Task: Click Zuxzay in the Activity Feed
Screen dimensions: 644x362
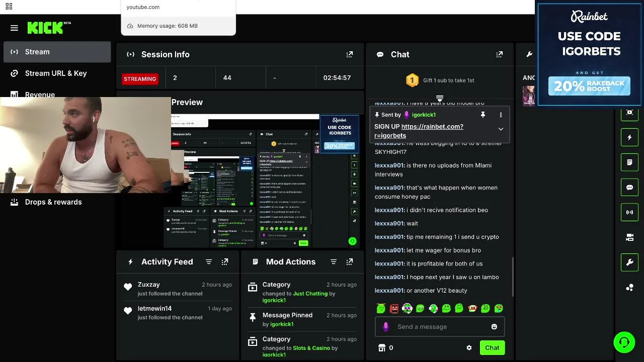Action: (148, 285)
